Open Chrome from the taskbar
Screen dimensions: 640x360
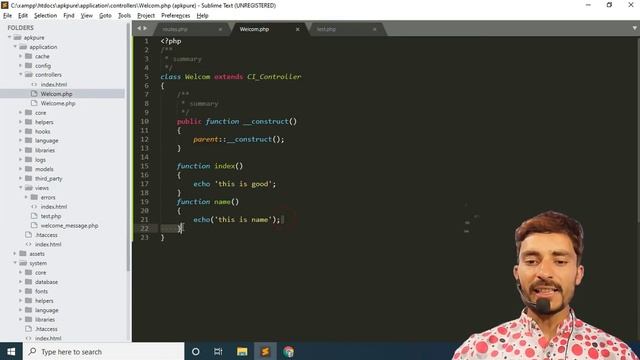pyautogui.click(x=289, y=351)
